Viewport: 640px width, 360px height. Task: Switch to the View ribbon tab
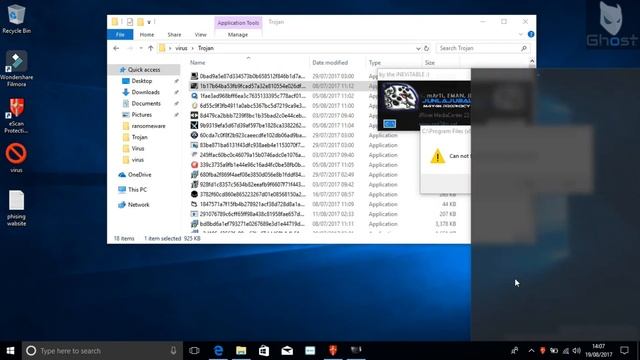(200, 35)
